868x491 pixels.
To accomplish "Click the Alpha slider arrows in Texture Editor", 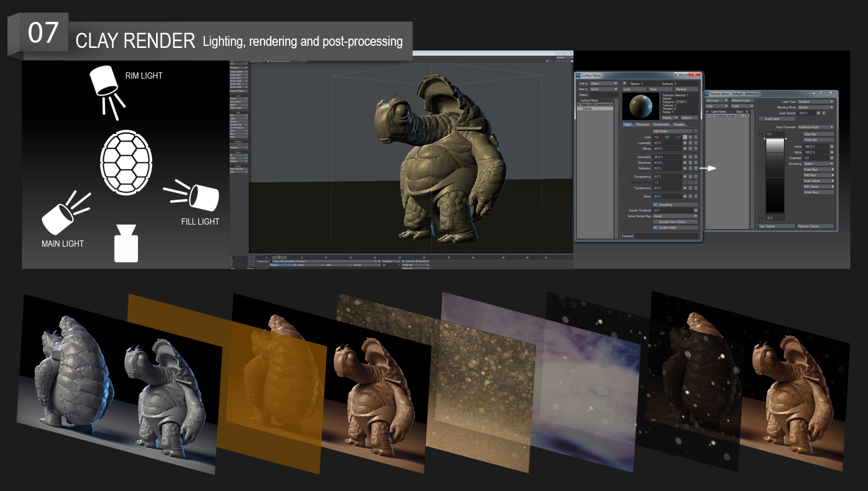I will pos(832,152).
